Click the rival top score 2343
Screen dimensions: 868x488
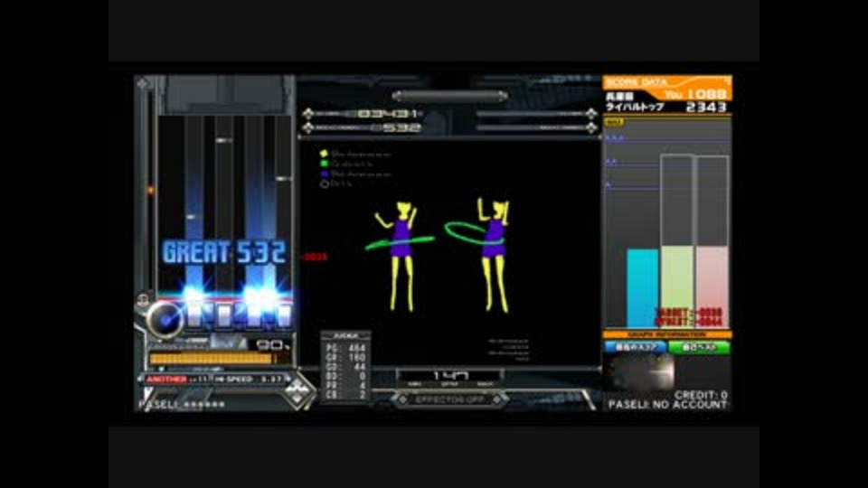706,107
